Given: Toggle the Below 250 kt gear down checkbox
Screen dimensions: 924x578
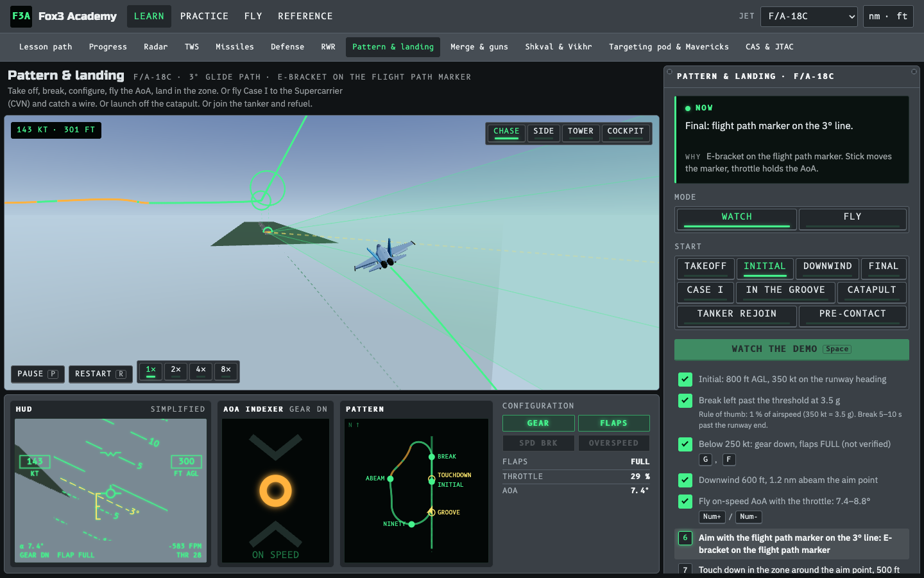Looking at the screenshot, I should [x=685, y=444].
